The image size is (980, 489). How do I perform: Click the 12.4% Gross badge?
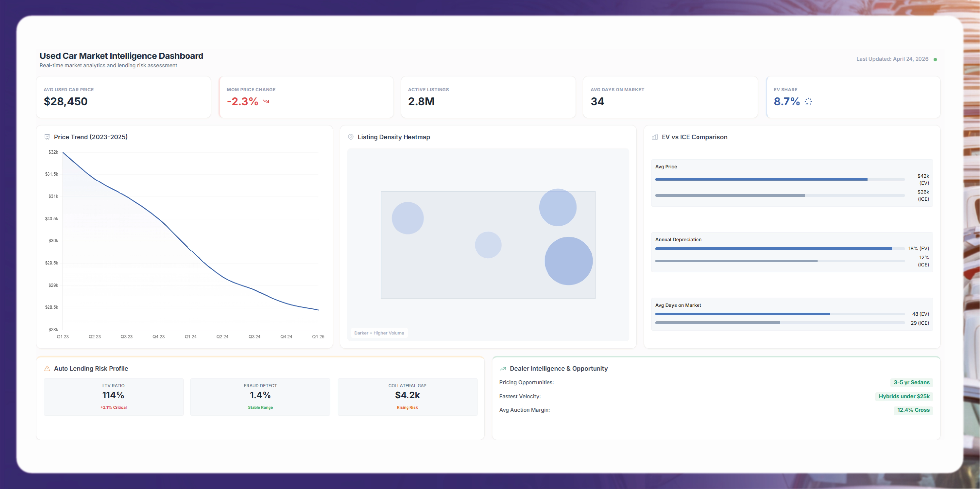coord(913,410)
